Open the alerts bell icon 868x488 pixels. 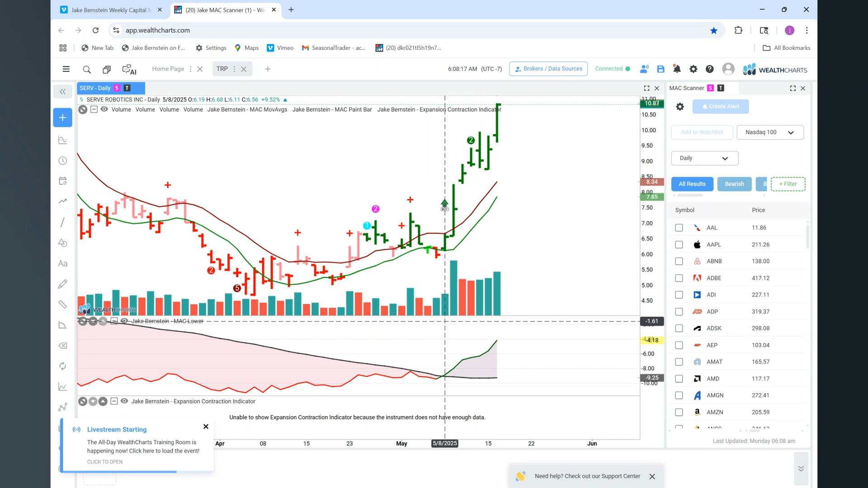click(x=677, y=69)
